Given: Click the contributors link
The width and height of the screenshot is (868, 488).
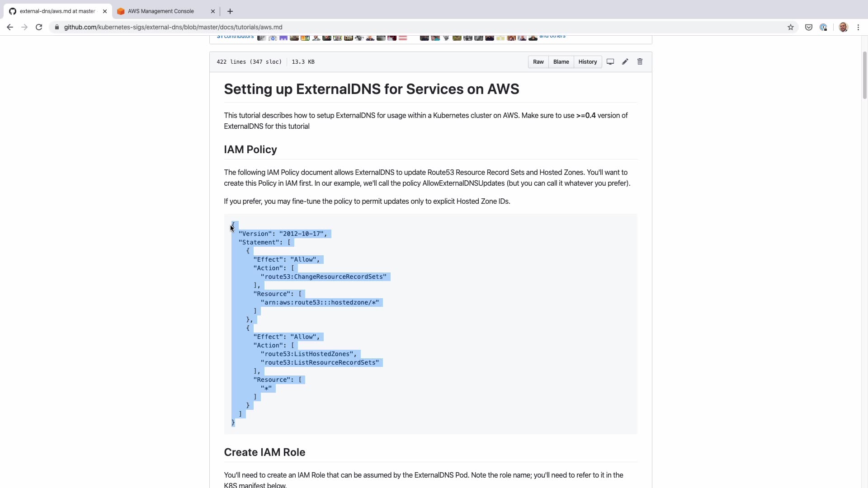Looking at the screenshot, I should [236, 37].
